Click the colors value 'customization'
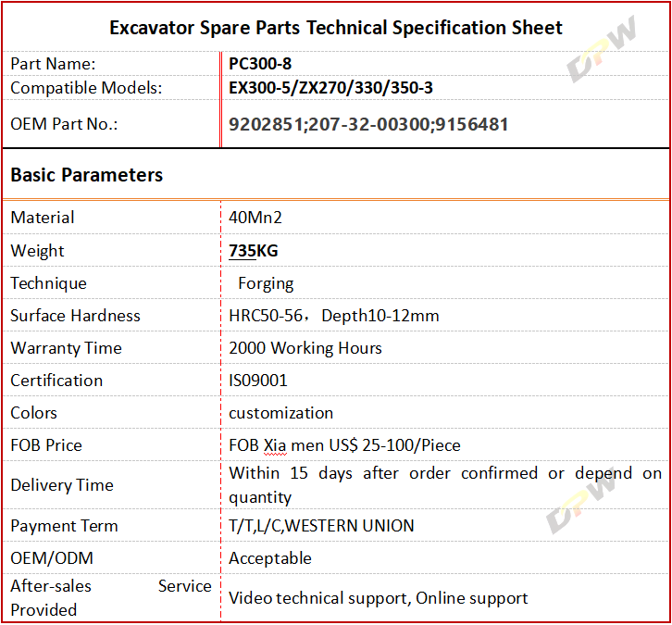 280,413
